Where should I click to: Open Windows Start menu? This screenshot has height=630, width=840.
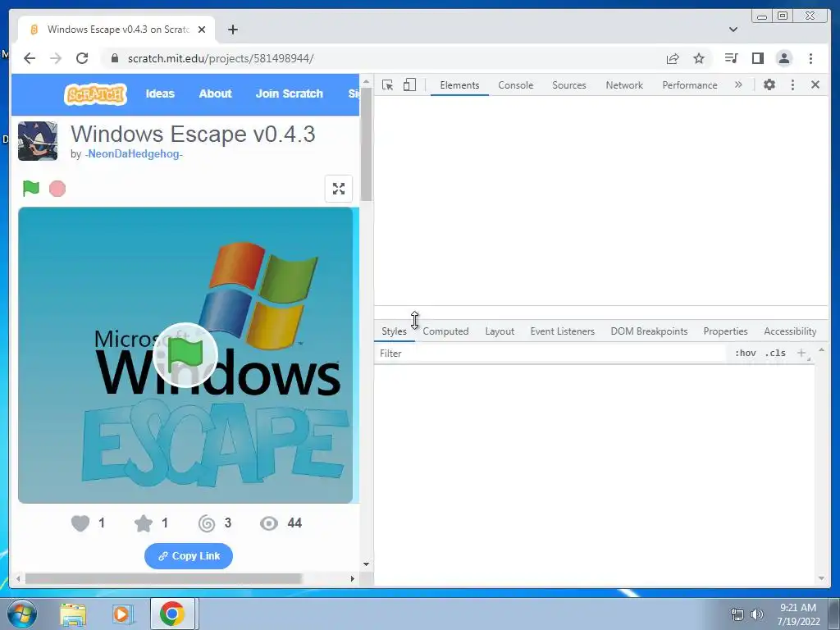pos(22,614)
